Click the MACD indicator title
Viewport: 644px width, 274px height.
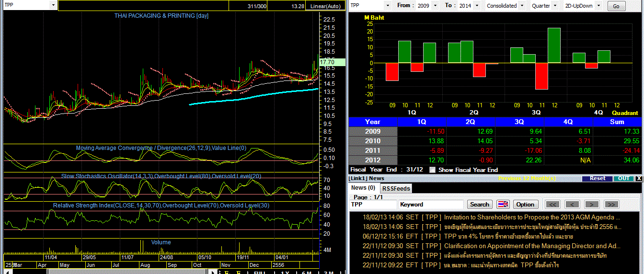tap(161, 148)
